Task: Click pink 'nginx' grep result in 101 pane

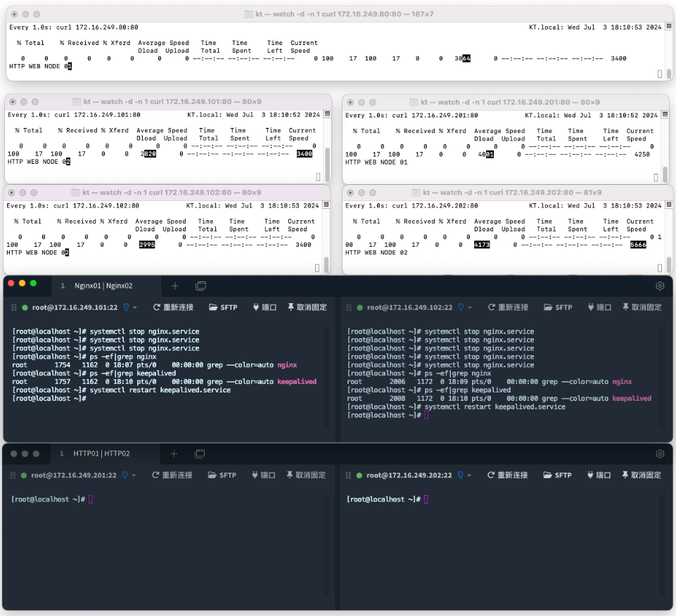Action: [x=287, y=365]
